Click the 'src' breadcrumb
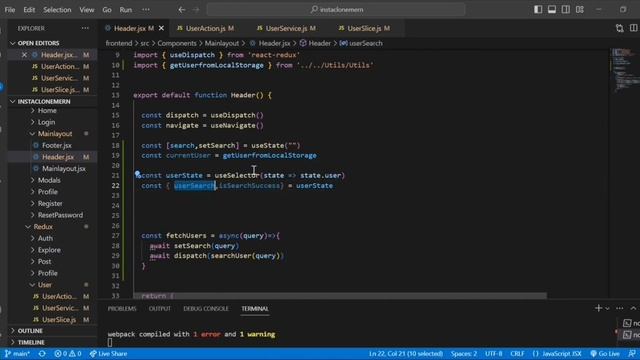This screenshot has width=640, height=360. point(144,43)
